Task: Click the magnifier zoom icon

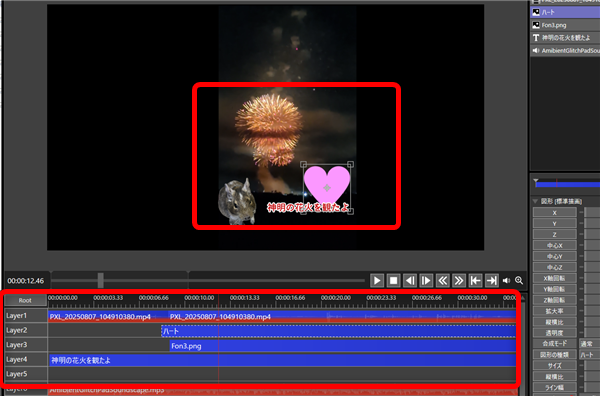Action: (519, 280)
